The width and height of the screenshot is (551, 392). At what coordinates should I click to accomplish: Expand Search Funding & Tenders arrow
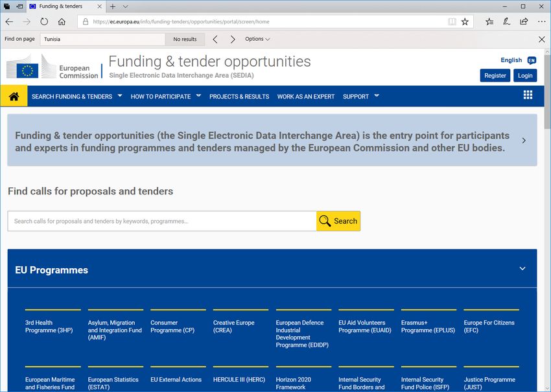coord(120,95)
